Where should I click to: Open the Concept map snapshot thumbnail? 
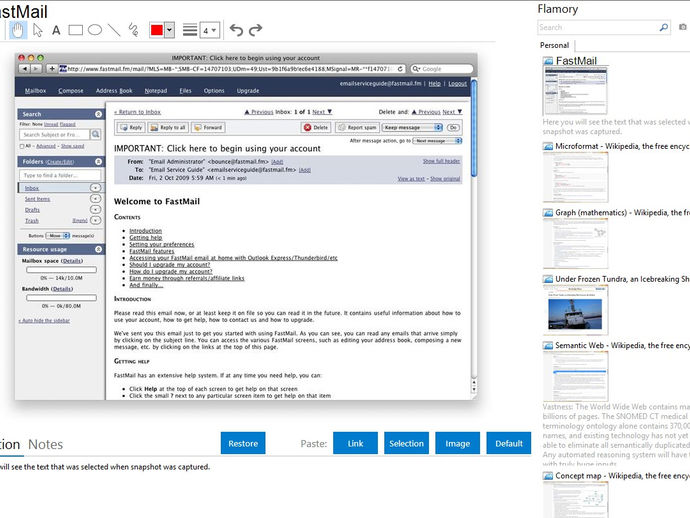(575, 500)
